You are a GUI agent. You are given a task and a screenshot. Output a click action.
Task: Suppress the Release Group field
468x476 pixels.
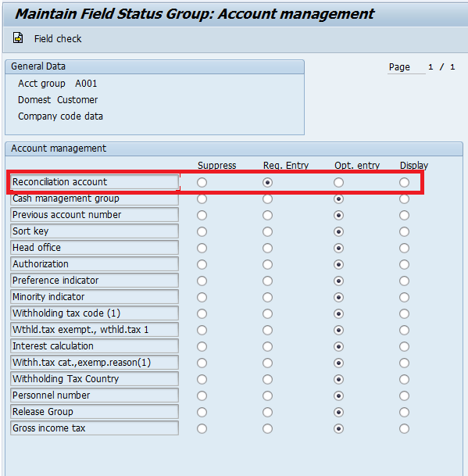202,412
